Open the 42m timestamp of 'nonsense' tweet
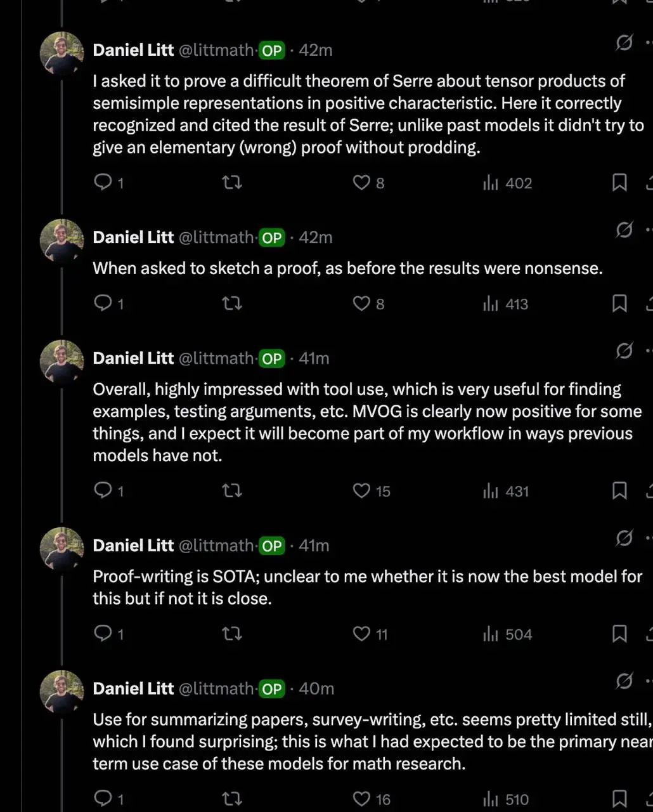Screen dimensions: 653x812 (315, 237)
